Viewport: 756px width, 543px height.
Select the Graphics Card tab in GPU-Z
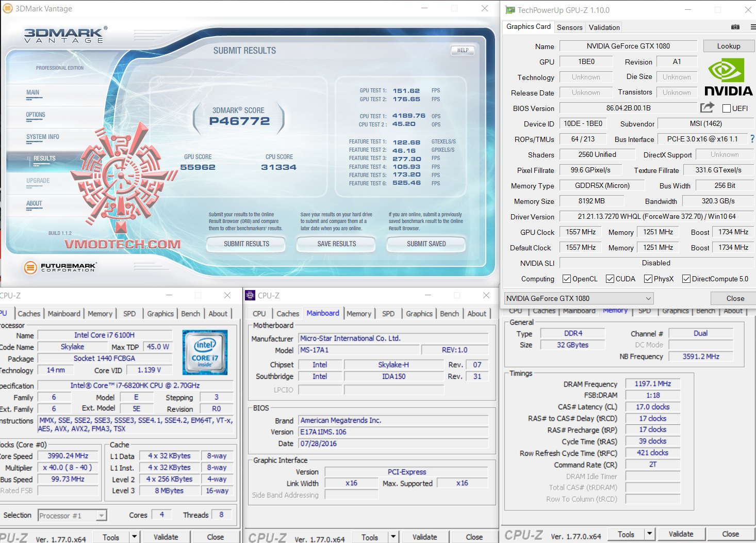pyautogui.click(x=528, y=27)
